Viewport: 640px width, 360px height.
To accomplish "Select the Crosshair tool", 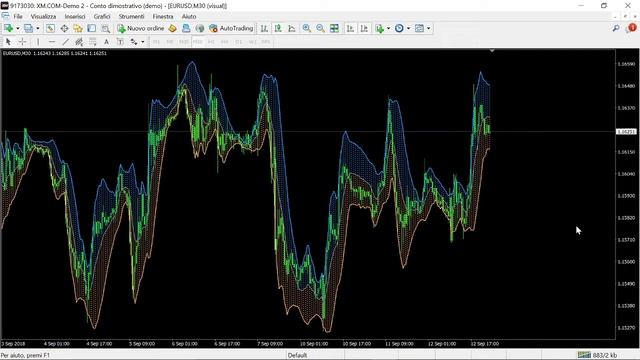I will tap(22, 42).
